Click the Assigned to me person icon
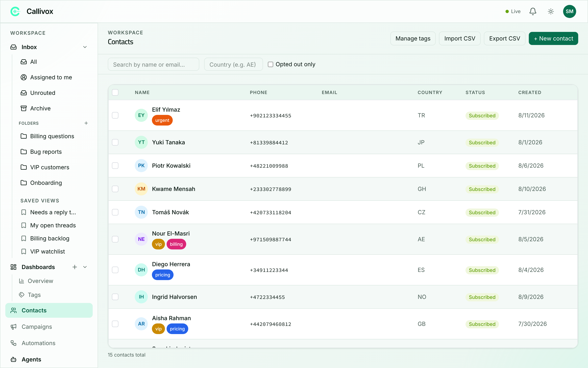The width and height of the screenshot is (588, 368). tap(23, 77)
